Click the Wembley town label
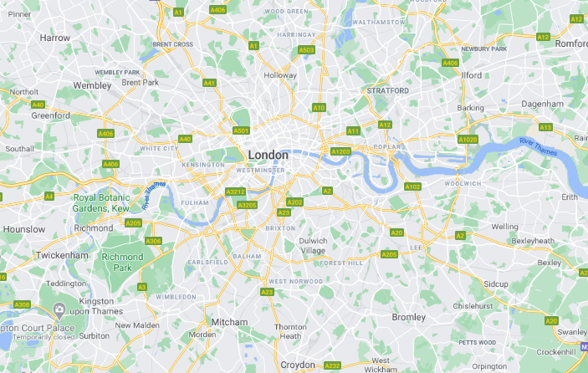 (92, 85)
